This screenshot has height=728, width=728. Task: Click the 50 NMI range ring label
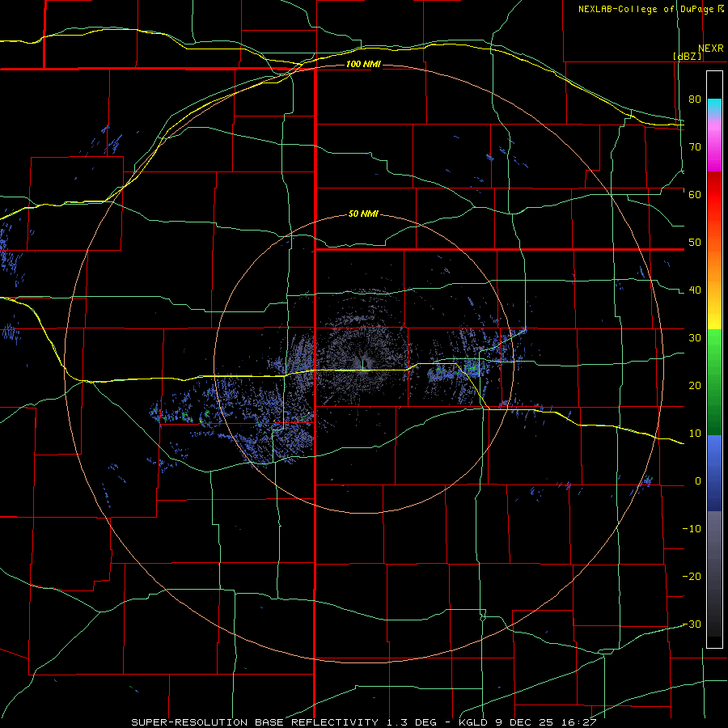point(363,214)
